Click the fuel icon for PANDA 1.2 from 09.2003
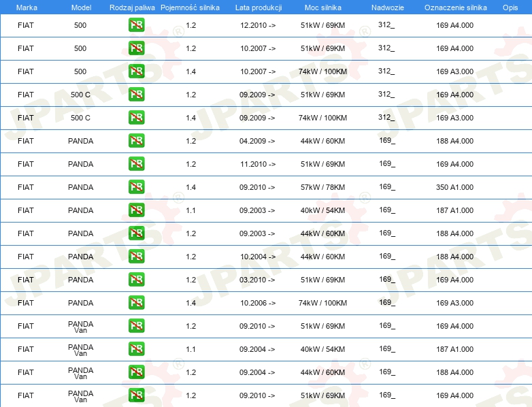532x407 pixels. tap(136, 233)
